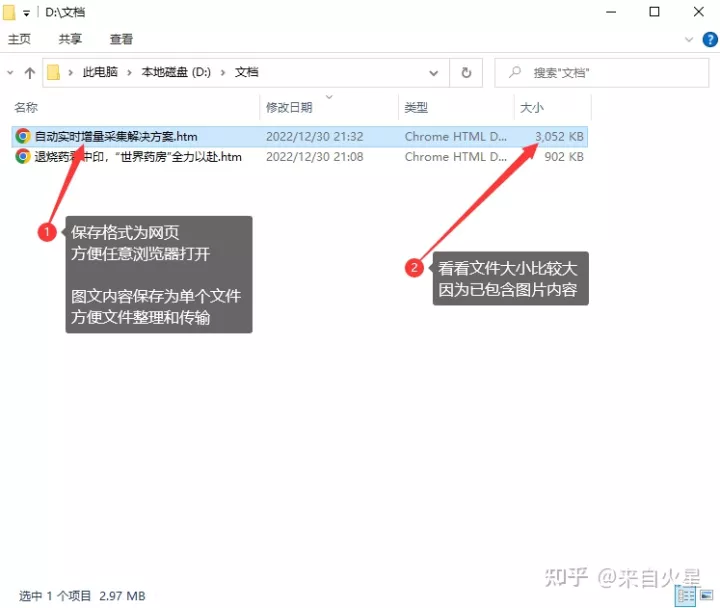Screen dimensions: 720x608
Task: Click date 2022/12/30 21:32
Action: [x=315, y=136]
